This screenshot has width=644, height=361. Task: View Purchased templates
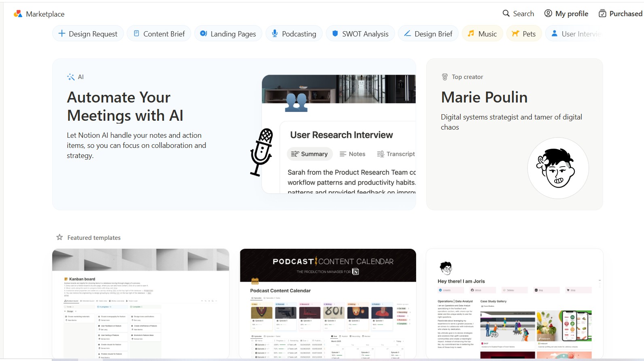(626, 13)
